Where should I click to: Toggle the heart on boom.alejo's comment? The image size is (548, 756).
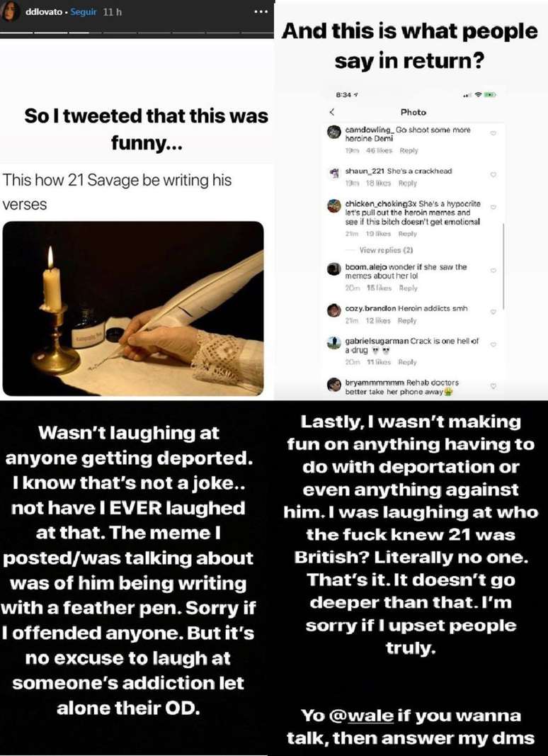pyautogui.click(x=493, y=268)
